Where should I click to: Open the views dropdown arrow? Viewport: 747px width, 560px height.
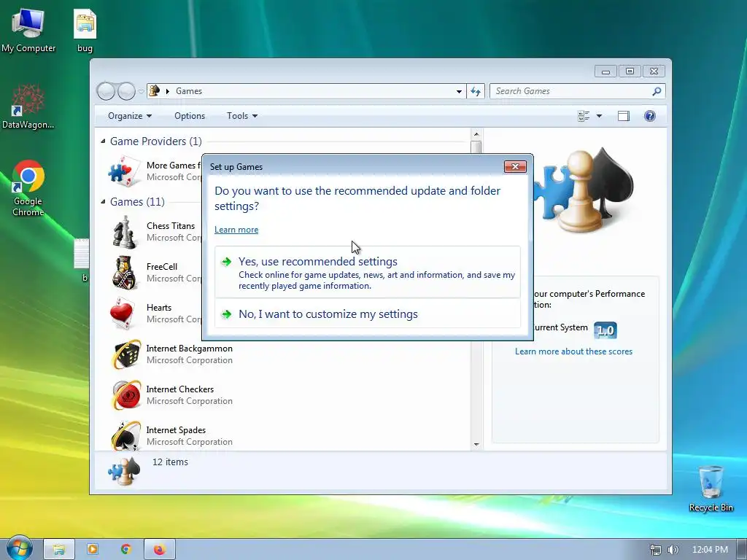[600, 116]
